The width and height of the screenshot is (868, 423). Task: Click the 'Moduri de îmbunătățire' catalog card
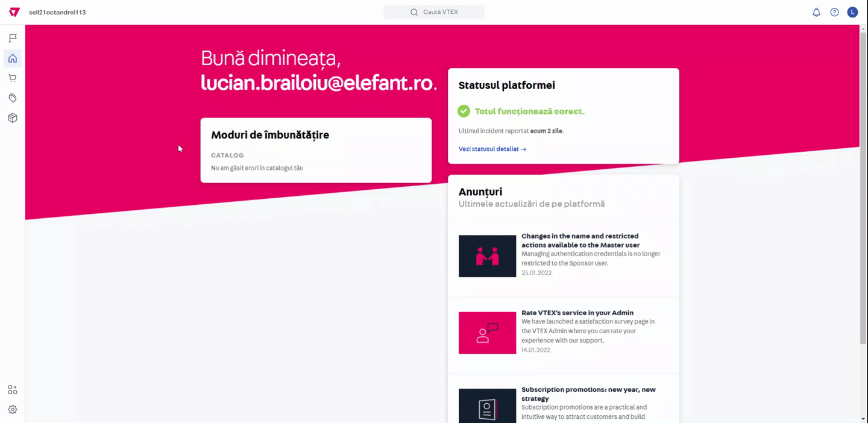point(316,150)
